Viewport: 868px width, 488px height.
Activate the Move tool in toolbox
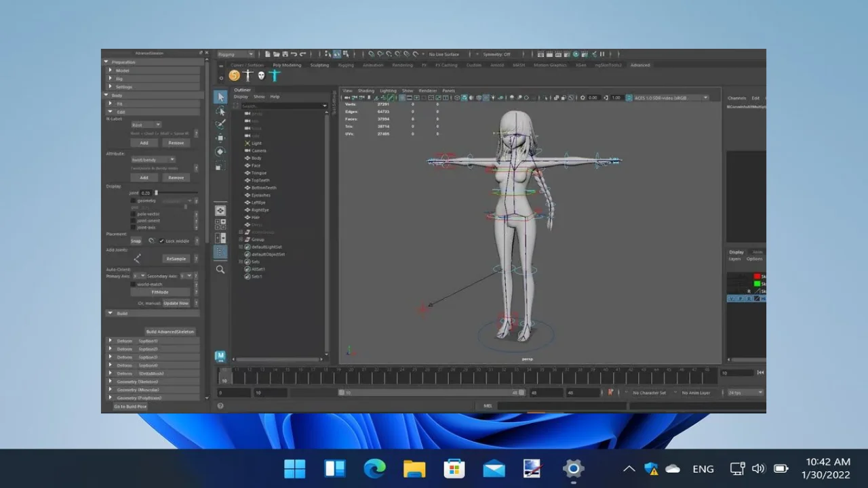220,138
